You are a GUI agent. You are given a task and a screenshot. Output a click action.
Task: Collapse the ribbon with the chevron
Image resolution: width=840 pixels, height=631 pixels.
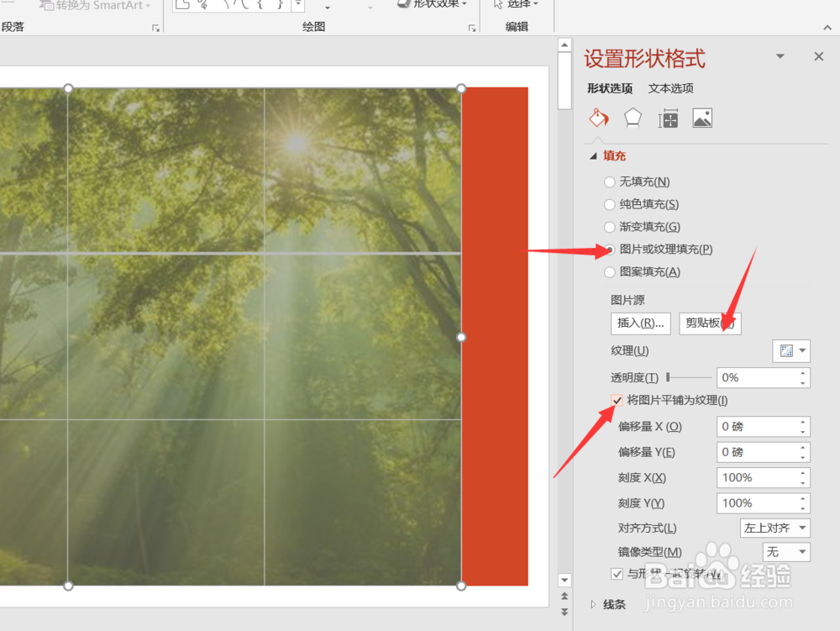click(x=827, y=28)
